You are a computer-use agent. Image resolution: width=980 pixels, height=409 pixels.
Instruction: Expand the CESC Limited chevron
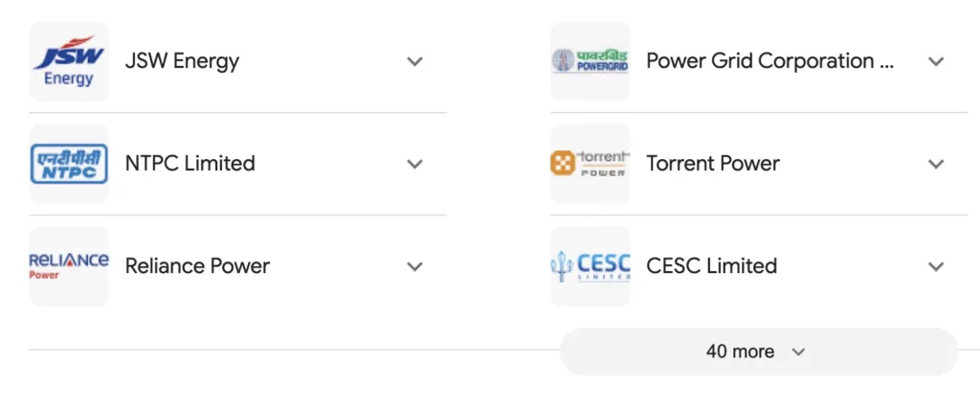click(936, 266)
